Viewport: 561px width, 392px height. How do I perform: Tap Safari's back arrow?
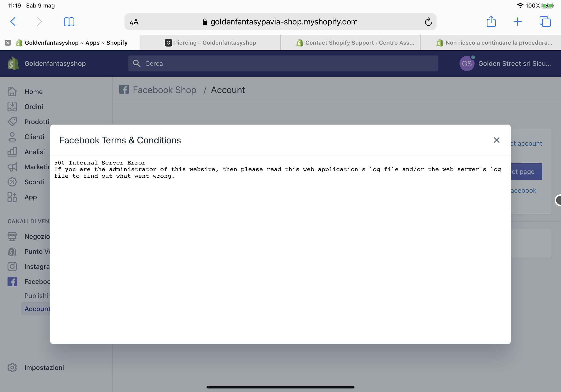(x=13, y=22)
